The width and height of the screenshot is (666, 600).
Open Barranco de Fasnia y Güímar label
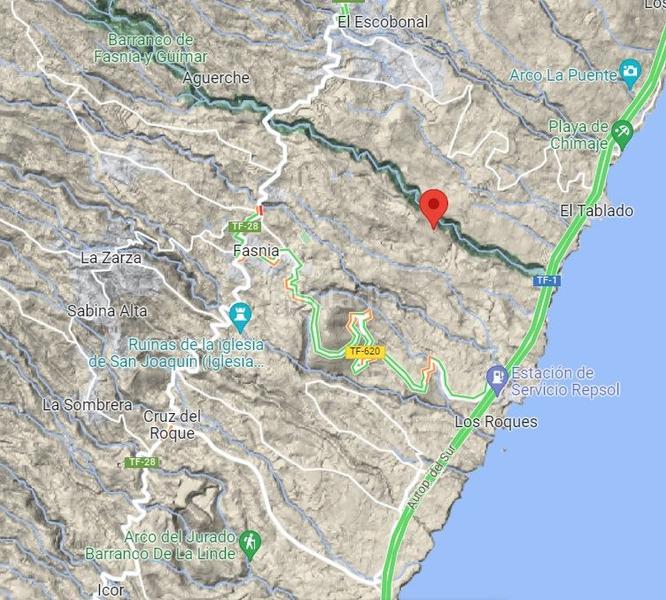(151, 48)
